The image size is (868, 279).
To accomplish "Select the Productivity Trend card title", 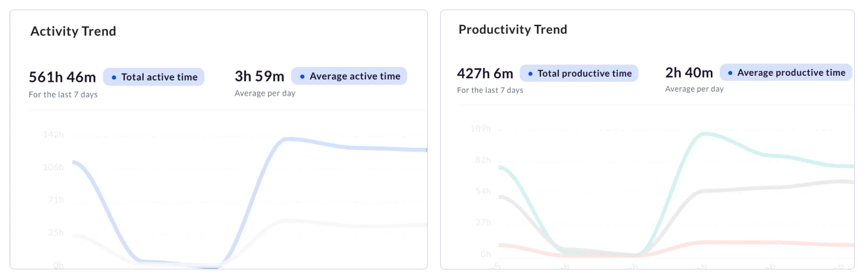I will (513, 30).
